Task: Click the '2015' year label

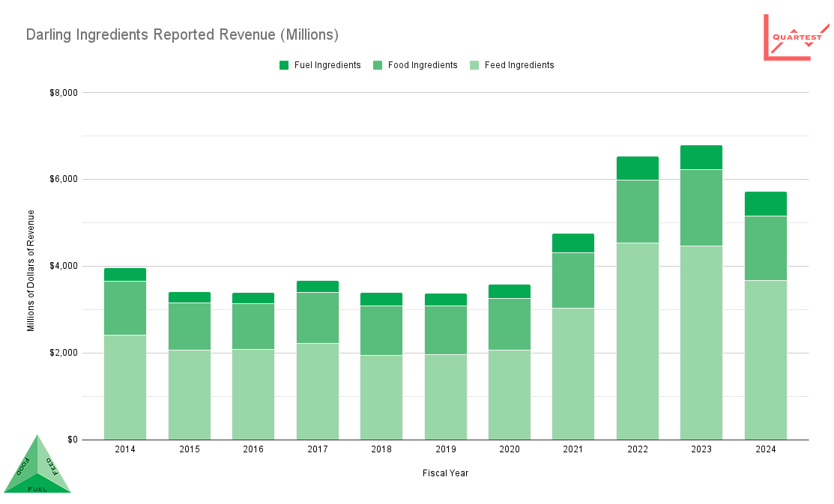Action: pos(190,449)
